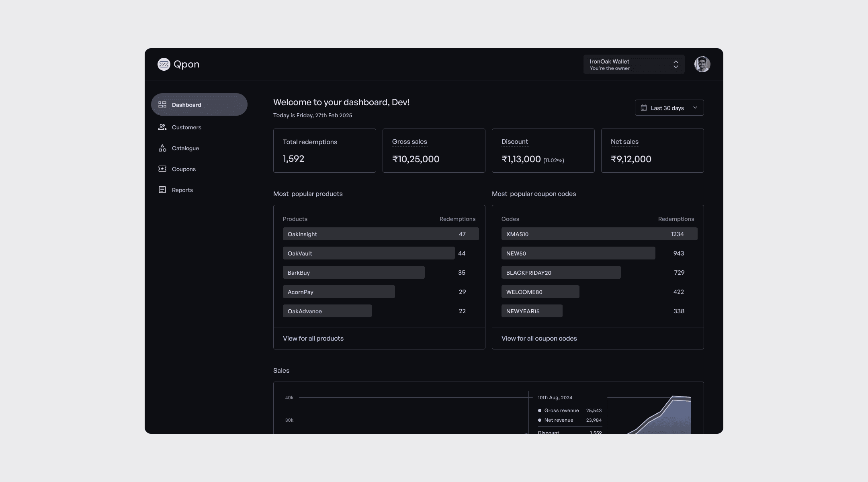
Task: Open the Last 30 days dropdown
Action: [669, 108]
